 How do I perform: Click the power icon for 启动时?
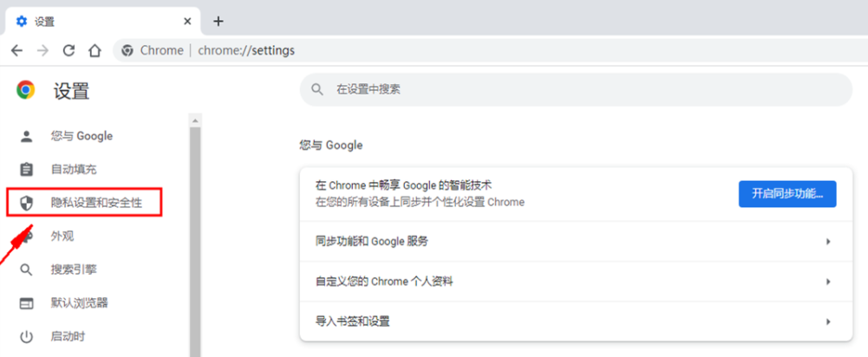click(27, 336)
